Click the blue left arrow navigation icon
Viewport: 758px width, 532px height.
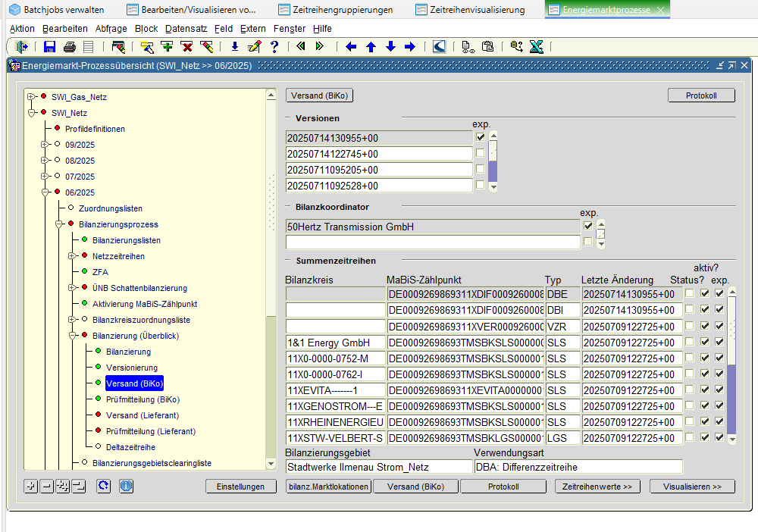point(351,46)
